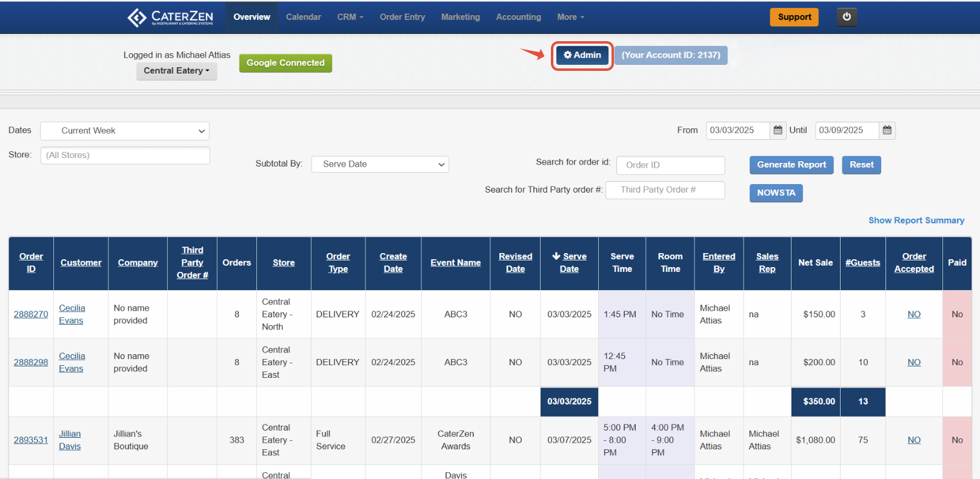Open the Overview tab
Viewport: 980px width, 479px height.
[x=252, y=17]
